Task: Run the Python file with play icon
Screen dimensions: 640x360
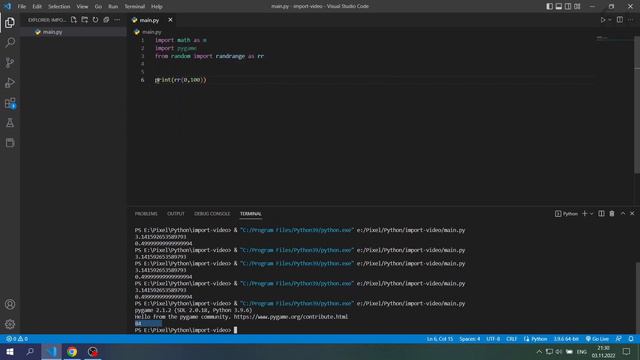Action: [602, 20]
